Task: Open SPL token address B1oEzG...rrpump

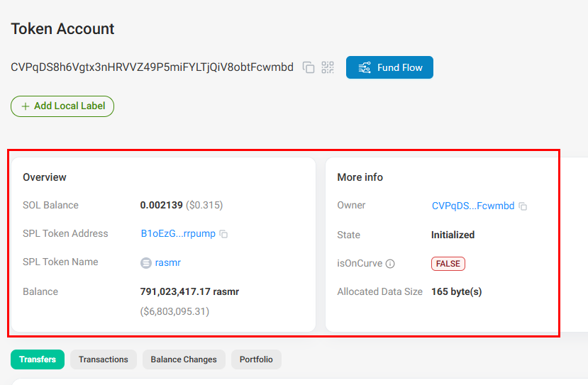Action: (x=178, y=233)
